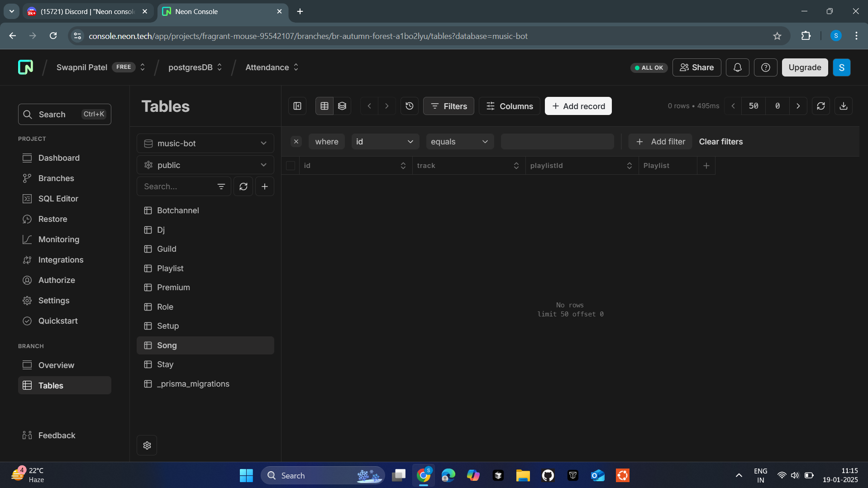
Task: Open query history clock icon
Action: pyautogui.click(x=410, y=106)
